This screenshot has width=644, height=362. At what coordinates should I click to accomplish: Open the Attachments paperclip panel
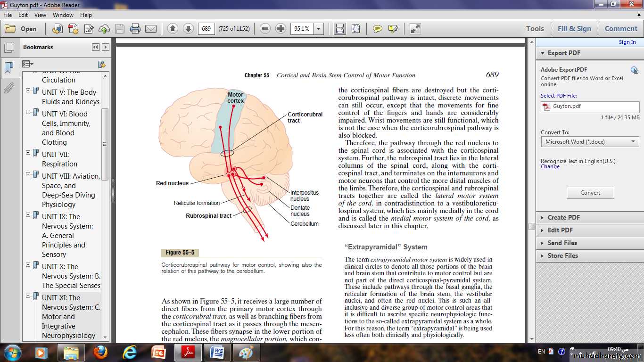pos(8,88)
